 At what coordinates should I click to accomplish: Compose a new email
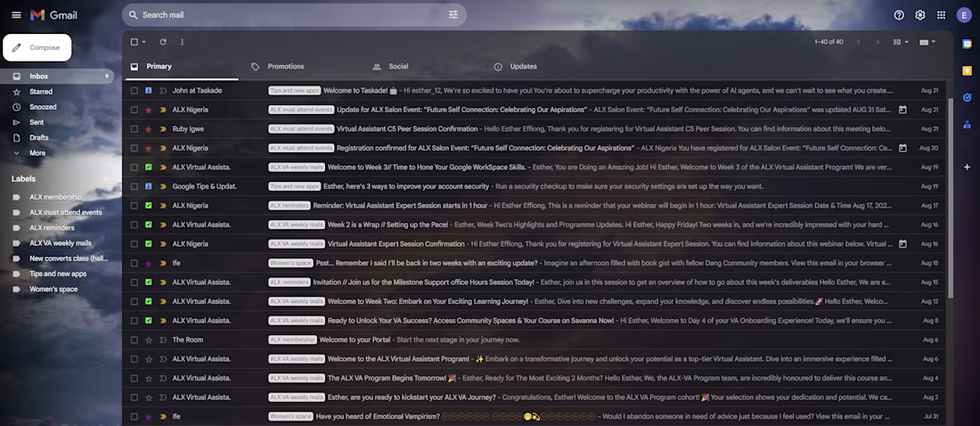coord(37,47)
